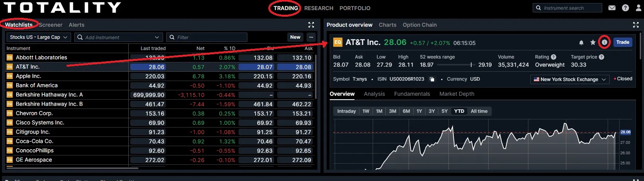
Task: Click the magnifier icon in Instrument search
Action: (x=538, y=8)
